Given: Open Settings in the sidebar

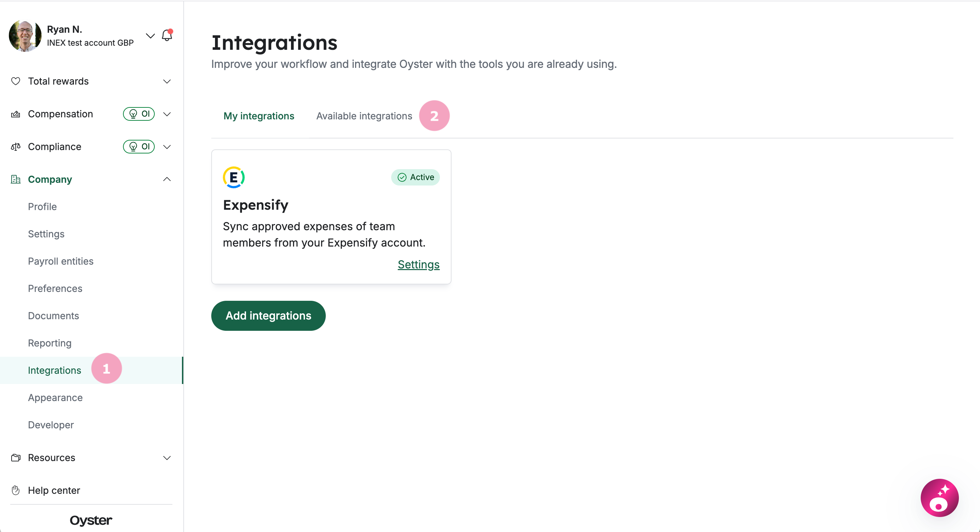Looking at the screenshot, I should coord(46,234).
